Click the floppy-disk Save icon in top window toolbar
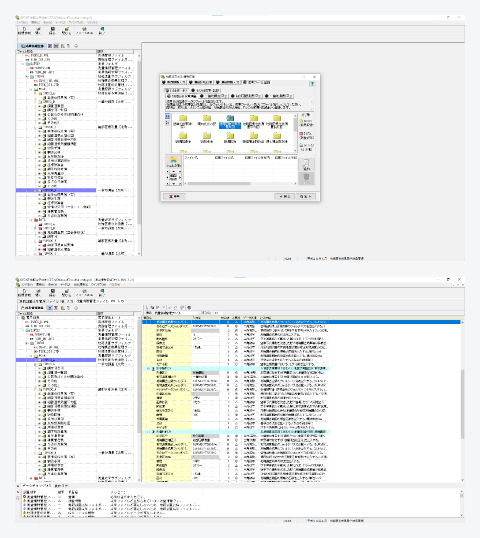Viewport: 480px width, 538px height. [x=52, y=30]
